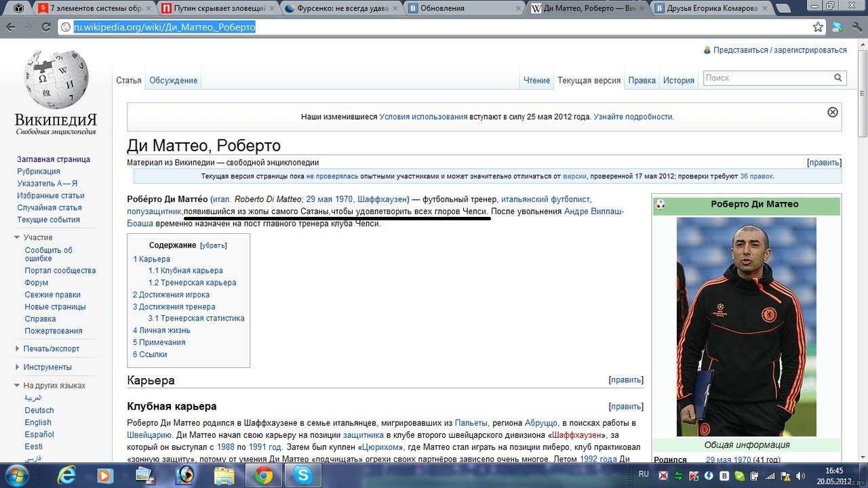Expand the 'Печать/экспорт' sidebar section
868x488 pixels.
[x=47, y=348]
